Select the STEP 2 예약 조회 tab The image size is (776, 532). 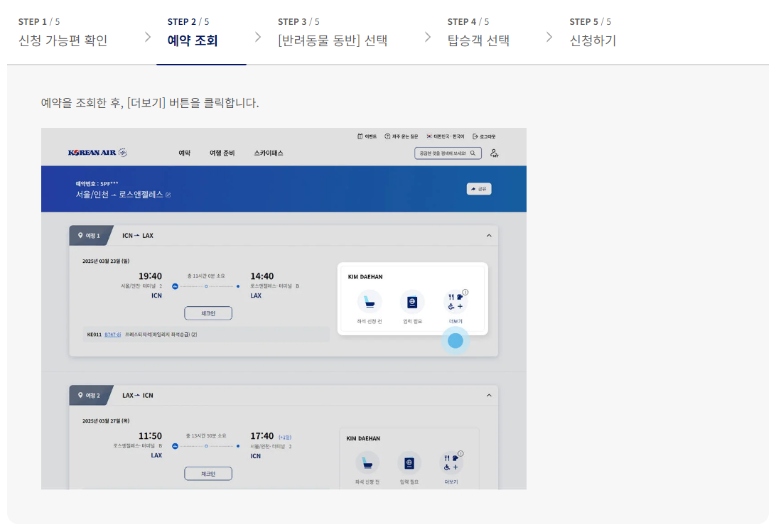(x=193, y=32)
